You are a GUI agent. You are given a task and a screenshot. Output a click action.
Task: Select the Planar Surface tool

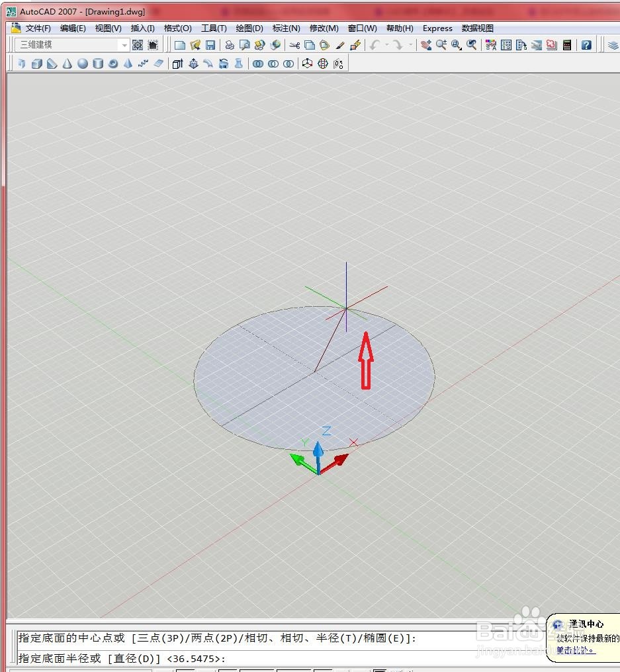coord(159,64)
